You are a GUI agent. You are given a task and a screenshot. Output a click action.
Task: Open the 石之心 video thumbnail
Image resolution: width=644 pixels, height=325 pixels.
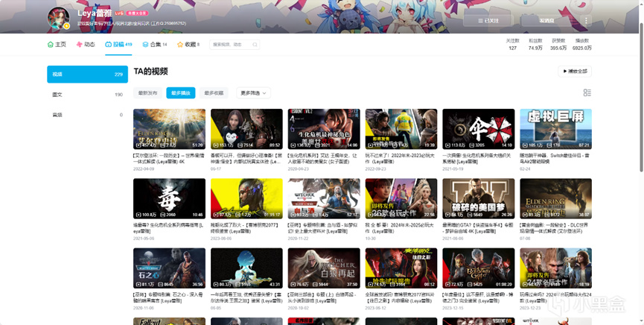click(x=169, y=268)
